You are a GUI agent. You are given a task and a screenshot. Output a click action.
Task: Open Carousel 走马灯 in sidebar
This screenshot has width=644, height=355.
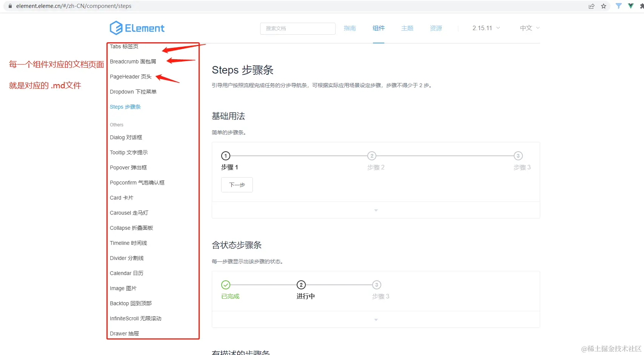tap(129, 213)
